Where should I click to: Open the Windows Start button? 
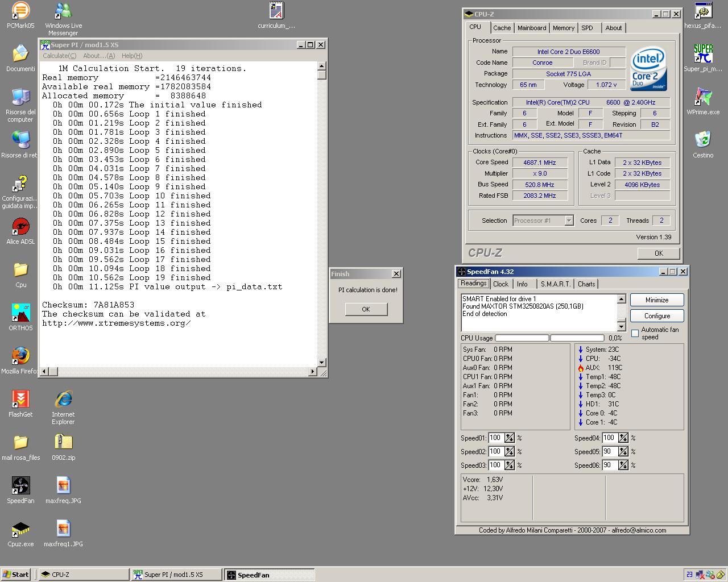coord(16,575)
